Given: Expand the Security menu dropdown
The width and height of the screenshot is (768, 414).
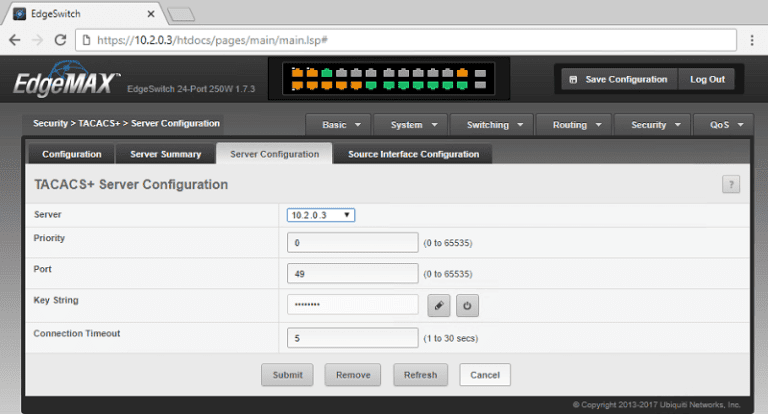Looking at the screenshot, I should point(652,125).
